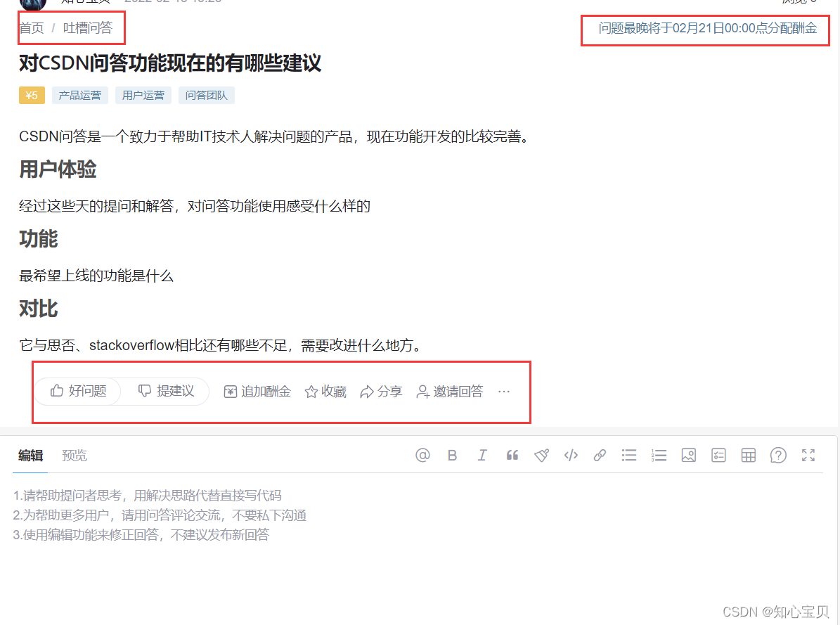Insert an @ mention in the editor
The height and width of the screenshot is (625, 840).
coord(422,456)
